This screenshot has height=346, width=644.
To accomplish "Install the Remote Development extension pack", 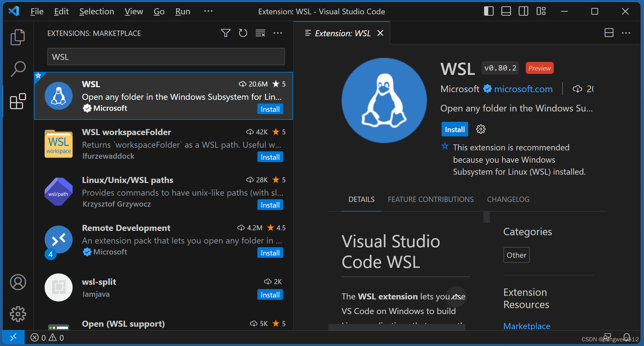I will point(270,253).
